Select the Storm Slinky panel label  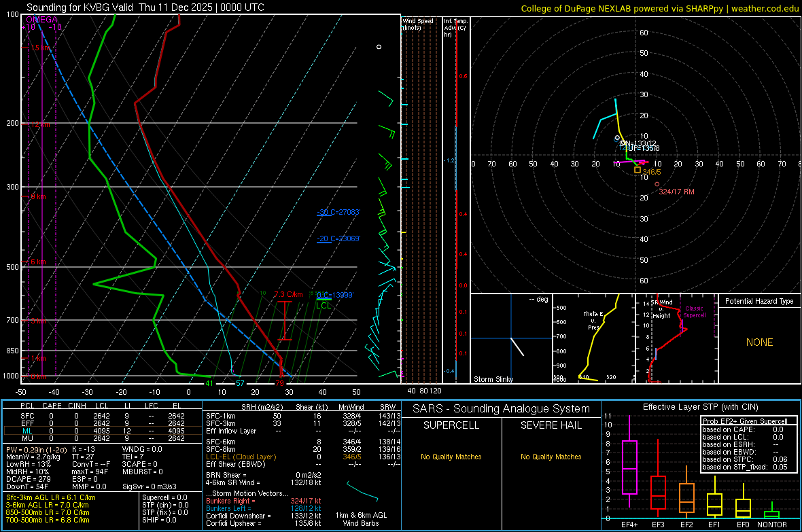point(493,379)
